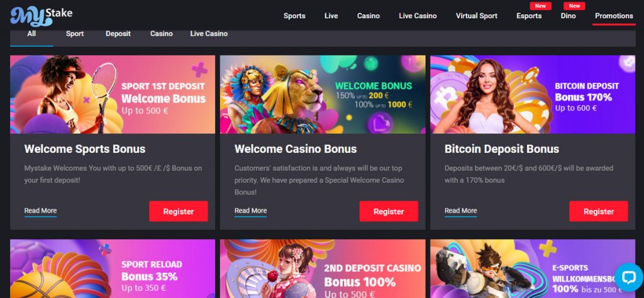Click Register under Welcome Casino Bonus
The image size is (644, 298).
(x=389, y=211)
